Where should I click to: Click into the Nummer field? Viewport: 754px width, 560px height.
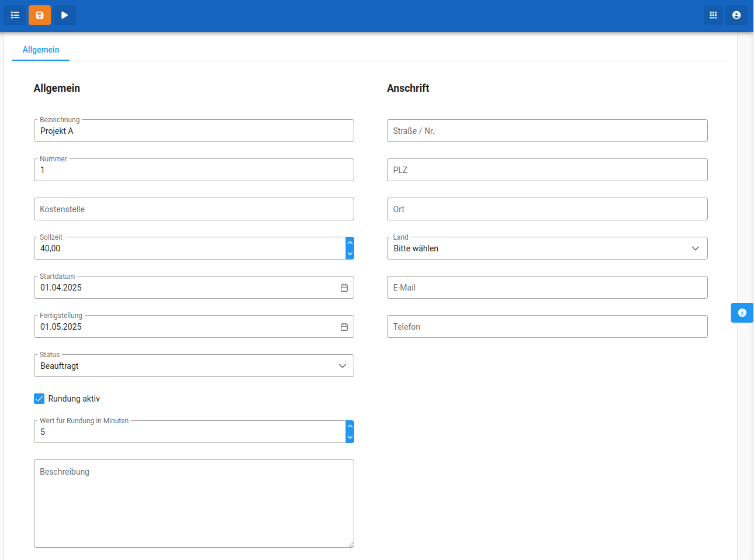point(194,170)
